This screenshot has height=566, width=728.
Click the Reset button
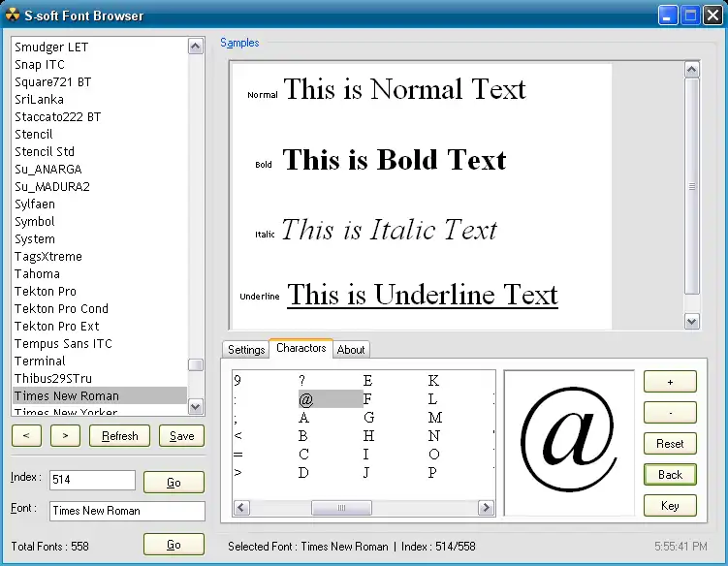pyautogui.click(x=670, y=444)
